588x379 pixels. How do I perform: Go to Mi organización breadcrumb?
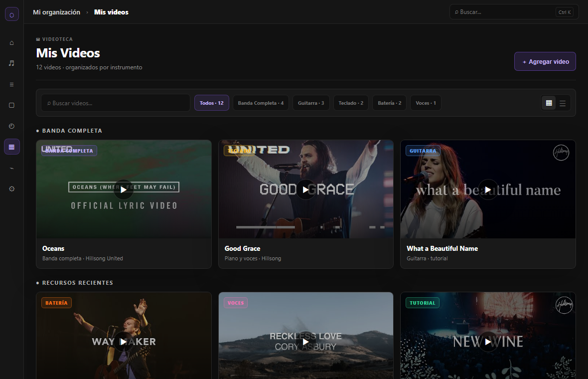point(57,12)
